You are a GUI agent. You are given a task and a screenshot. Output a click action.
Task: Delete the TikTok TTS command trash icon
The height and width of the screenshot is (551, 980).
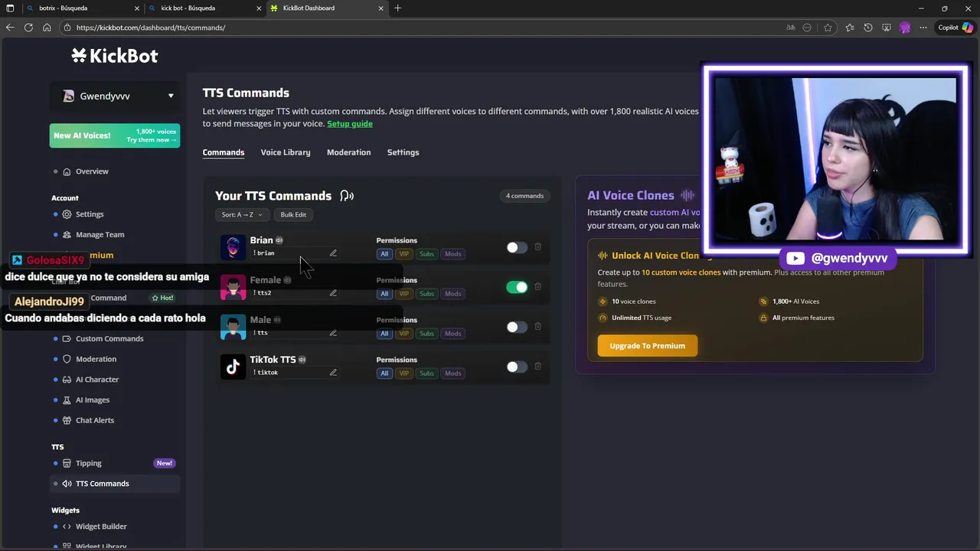coord(537,366)
